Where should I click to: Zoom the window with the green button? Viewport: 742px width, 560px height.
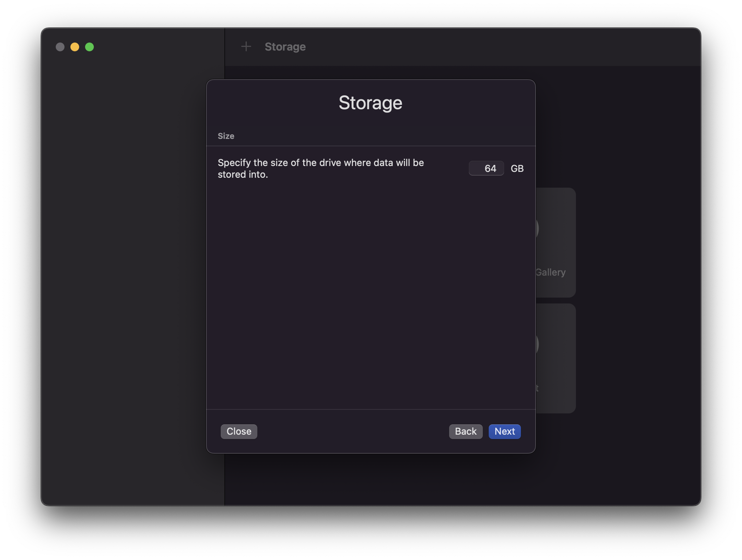89,47
